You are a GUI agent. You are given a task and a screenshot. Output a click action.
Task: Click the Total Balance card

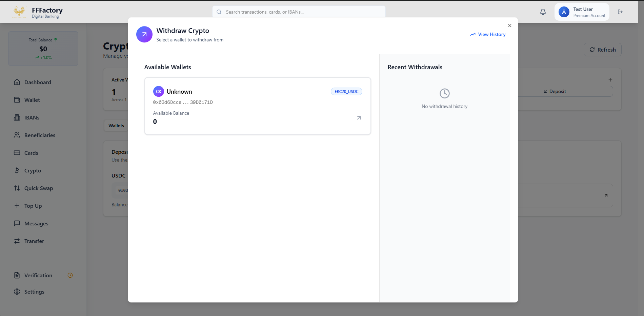click(x=43, y=49)
